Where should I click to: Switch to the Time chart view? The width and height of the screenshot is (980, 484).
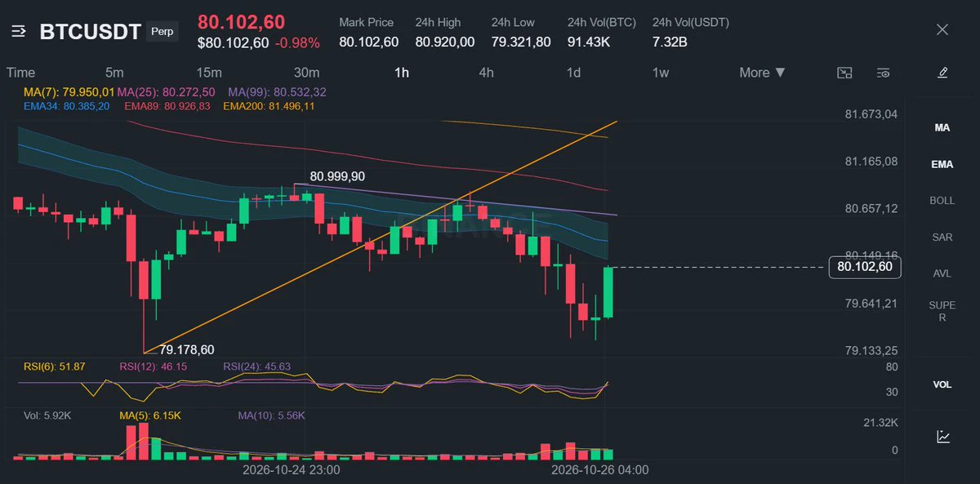point(20,73)
